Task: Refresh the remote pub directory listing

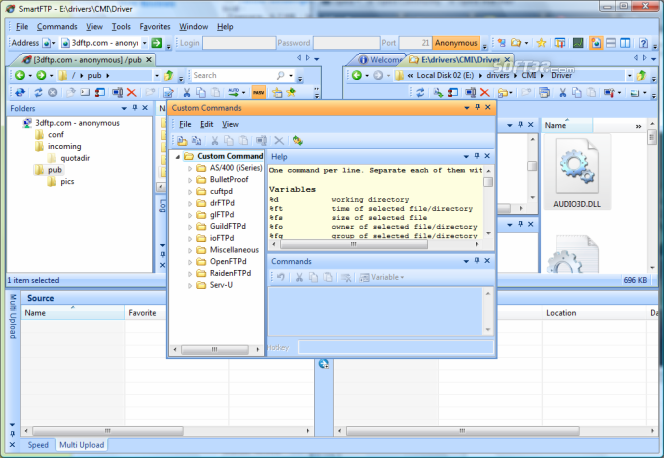Action: (38, 92)
